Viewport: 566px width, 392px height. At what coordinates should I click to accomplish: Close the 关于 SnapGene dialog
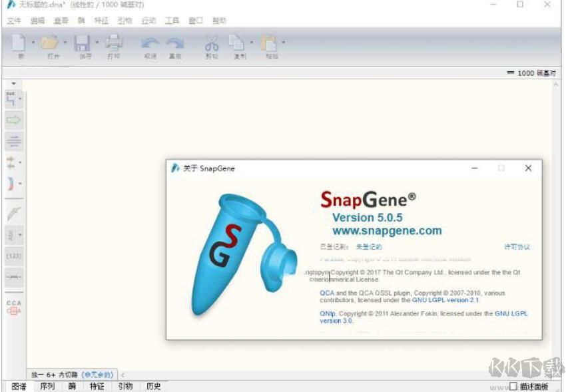coord(528,168)
